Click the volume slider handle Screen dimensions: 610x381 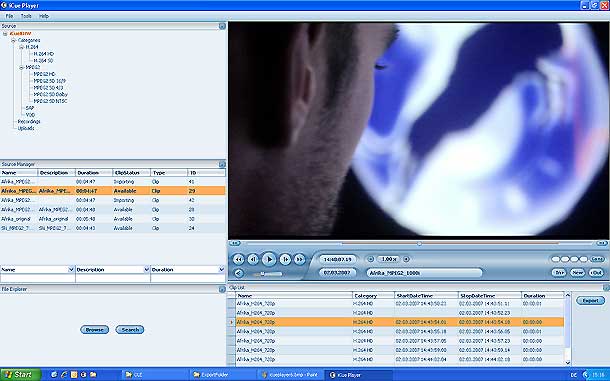click(263, 274)
